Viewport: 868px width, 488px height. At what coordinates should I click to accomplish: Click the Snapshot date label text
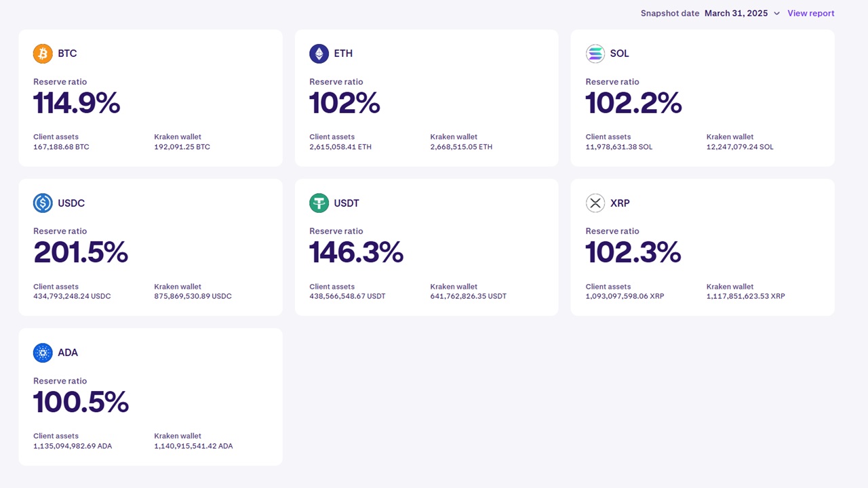click(x=669, y=14)
